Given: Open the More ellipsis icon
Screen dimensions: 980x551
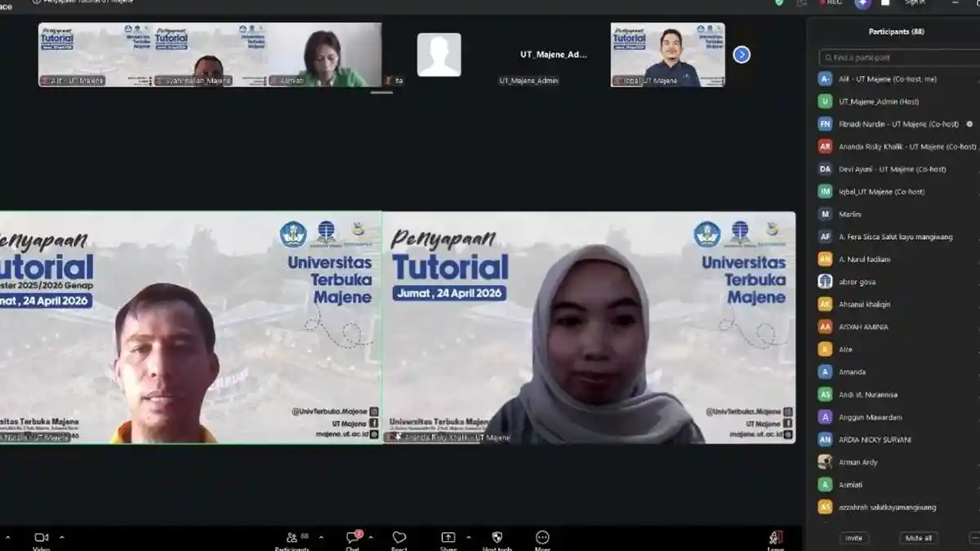Looking at the screenshot, I should coord(542,537).
